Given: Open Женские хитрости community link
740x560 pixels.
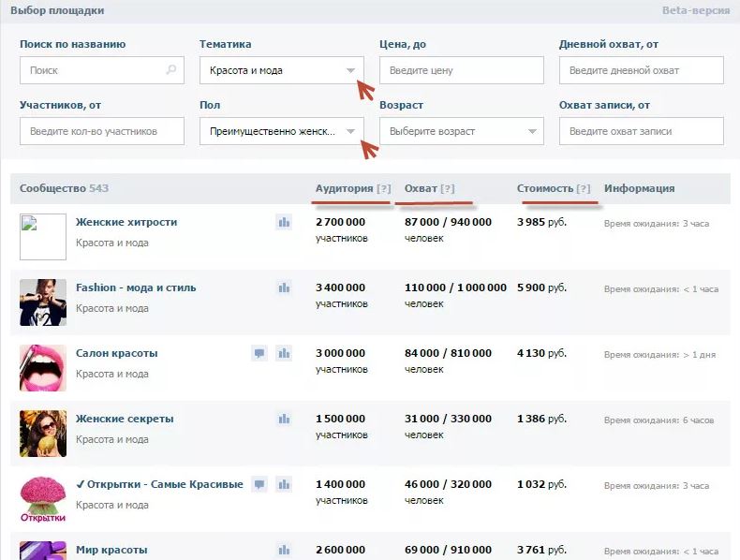Looking at the screenshot, I should pos(126,222).
